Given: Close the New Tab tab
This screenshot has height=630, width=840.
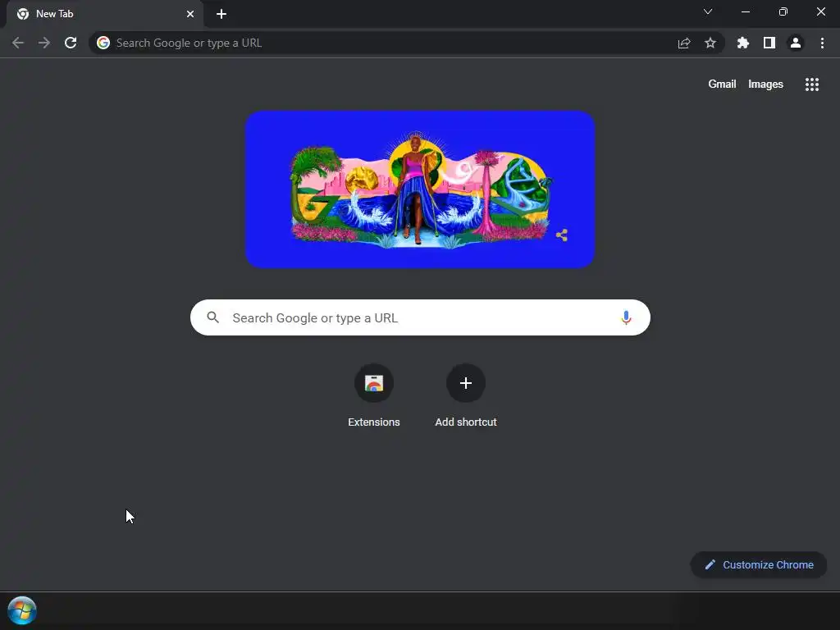Looking at the screenshot, I should 190,14.
